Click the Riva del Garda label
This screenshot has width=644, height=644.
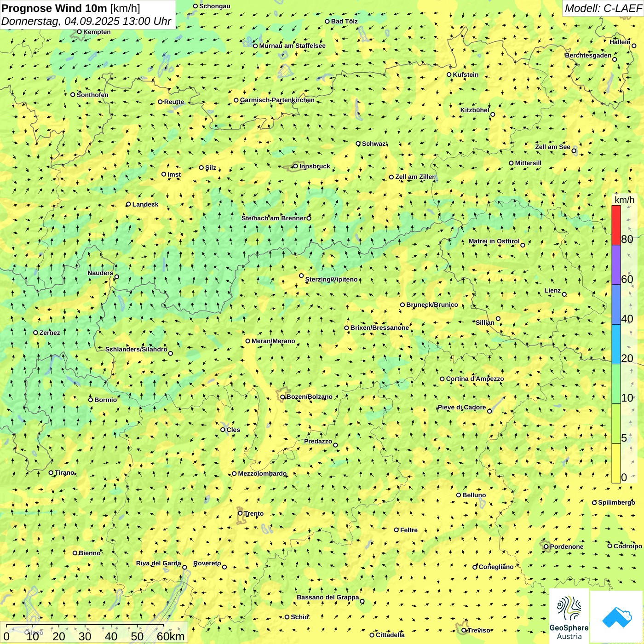[158, 563]
